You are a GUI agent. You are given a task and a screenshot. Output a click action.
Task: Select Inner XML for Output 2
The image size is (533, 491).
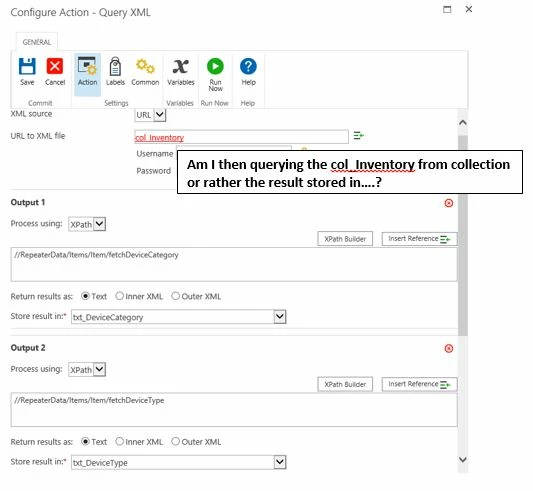point(119,442)
